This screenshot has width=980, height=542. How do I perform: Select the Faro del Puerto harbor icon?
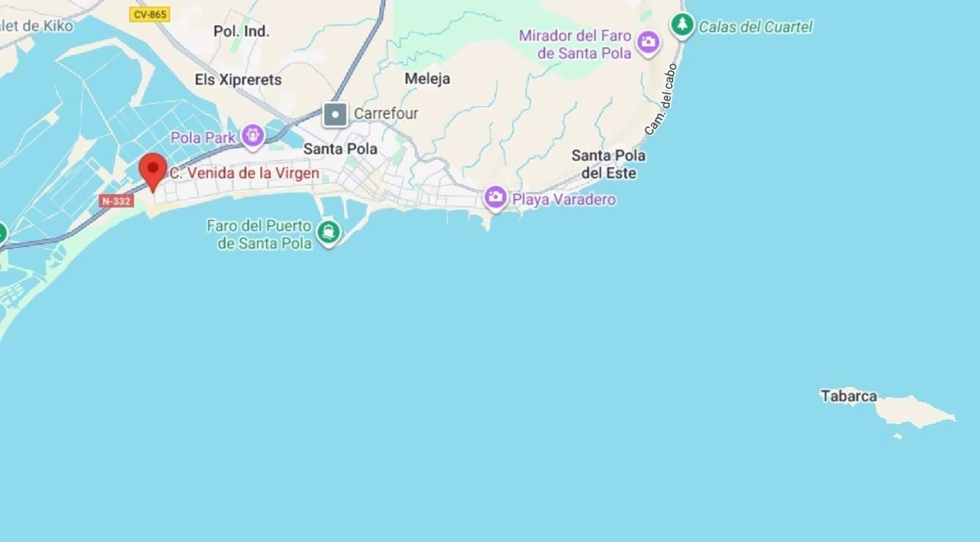pyautogui.click(x=329, y=233)
